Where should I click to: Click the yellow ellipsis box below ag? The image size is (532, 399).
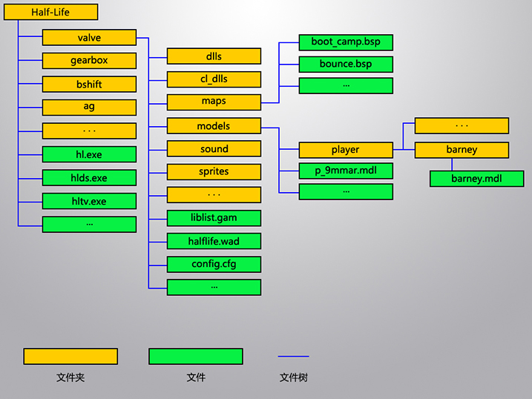pos(89,131)
